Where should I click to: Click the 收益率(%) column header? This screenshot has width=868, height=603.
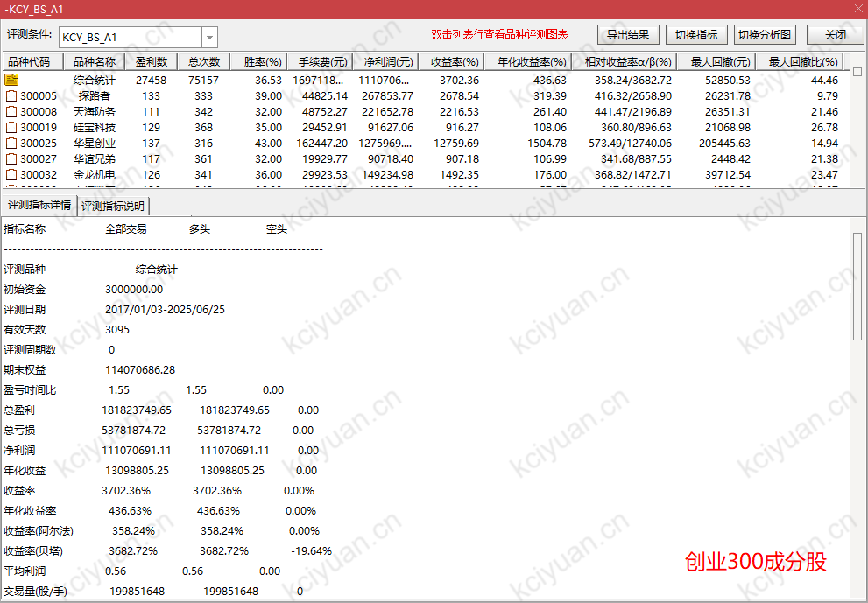point(453,61)
